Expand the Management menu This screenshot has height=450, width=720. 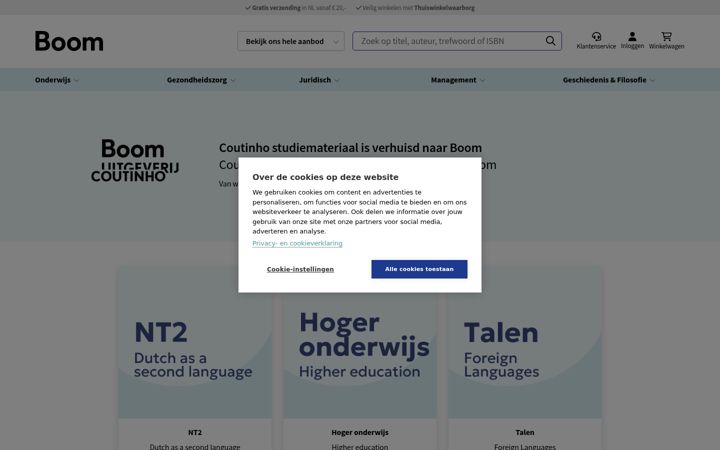[x=457, y=80]
